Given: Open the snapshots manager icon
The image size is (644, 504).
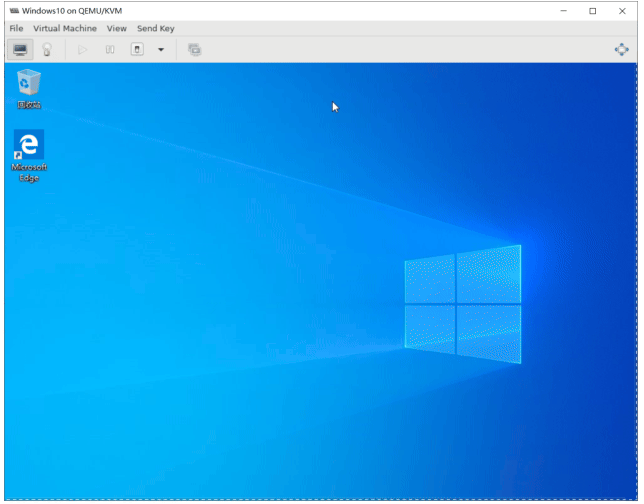Looking at the screenshot, I should (194, 49).
